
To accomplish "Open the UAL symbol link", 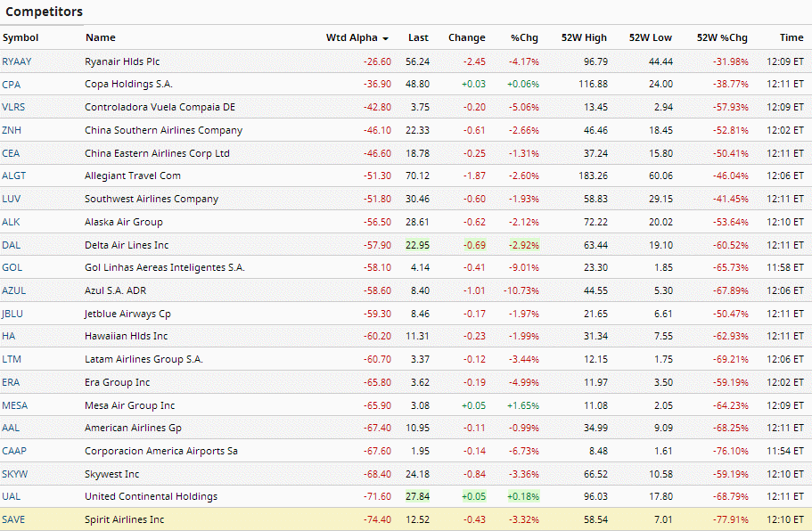I will click(x=11, y=497).
